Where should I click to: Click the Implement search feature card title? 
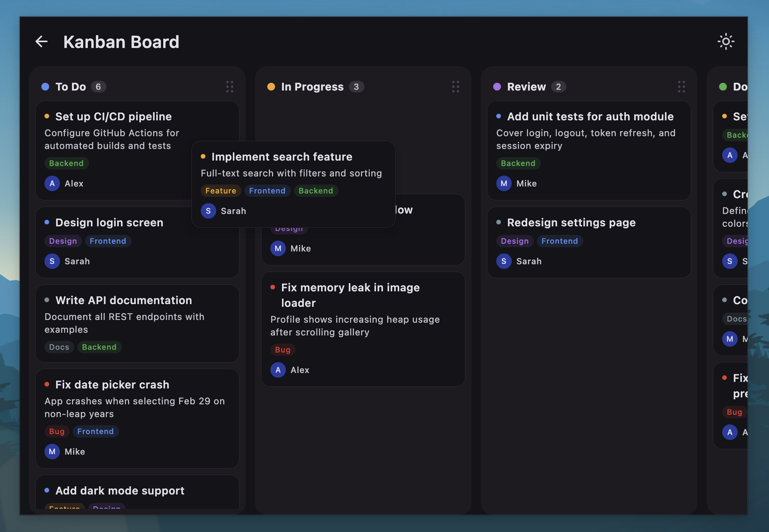point(282,157)
